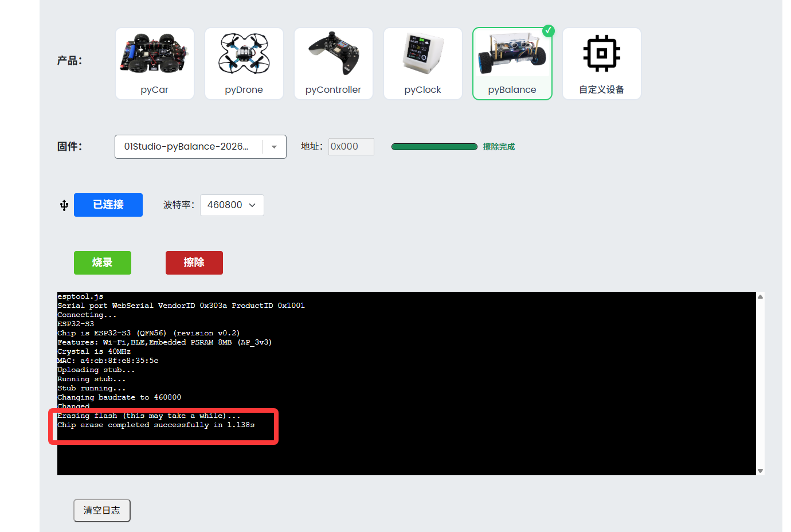Click the log scrollbar up arrow
The width and height of the screenshot is (791, 532).
pyautogui.click(x=761, y=296)
